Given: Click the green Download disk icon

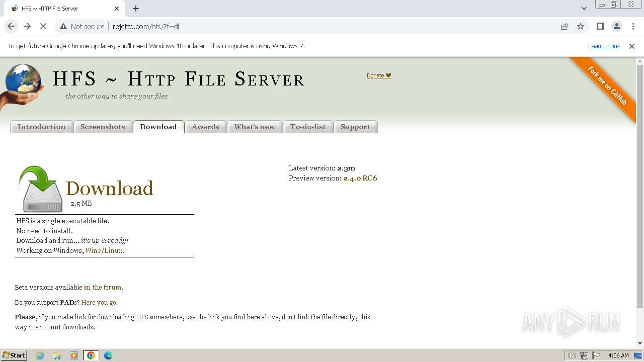Looking at the screenshot, I should pyautogui.click(x=40, y=189).
